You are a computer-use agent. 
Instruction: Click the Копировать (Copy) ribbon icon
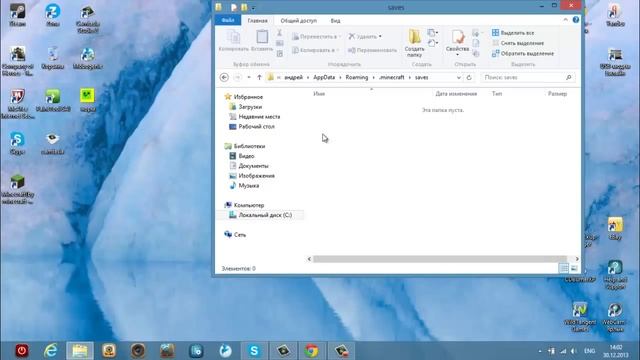tap(233, 41)
